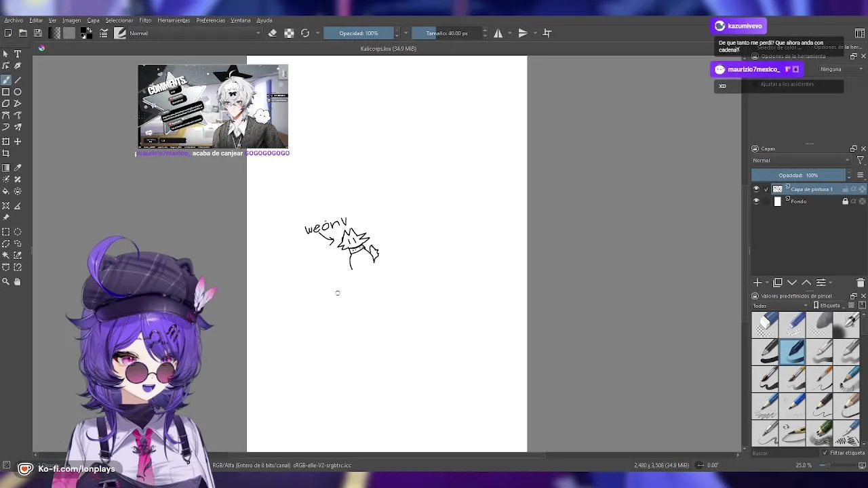
Task: Adjust the brush Opacidad slider
Action: coord(359,33)
